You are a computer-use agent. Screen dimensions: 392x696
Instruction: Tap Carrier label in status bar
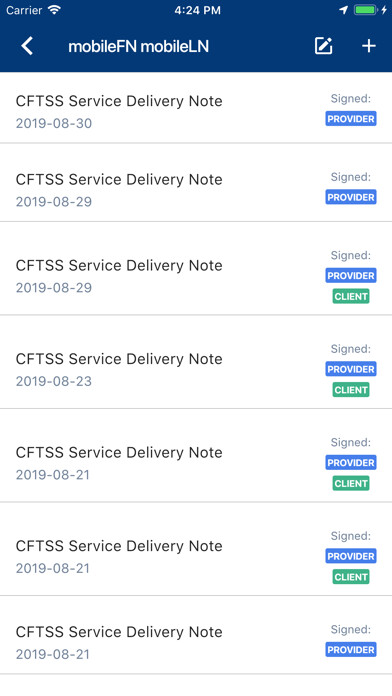[24, 10]
